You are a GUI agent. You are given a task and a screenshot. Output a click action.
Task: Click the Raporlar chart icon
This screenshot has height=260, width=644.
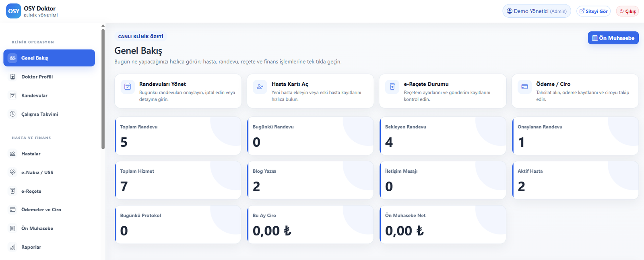pyautogui.click(x=13, y=247)
